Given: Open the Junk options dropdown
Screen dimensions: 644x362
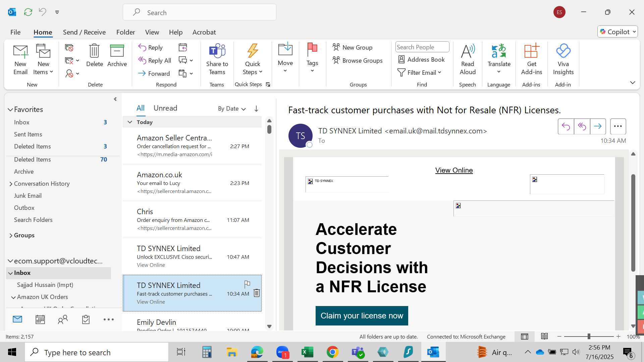Looking at the screenshot, I should coord(72,73).
